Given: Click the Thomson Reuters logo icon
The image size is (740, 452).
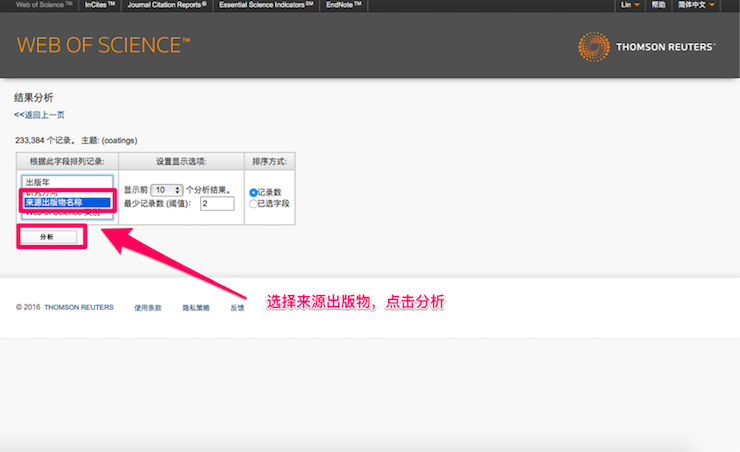Looking at the screenshot, I should coord(594,45).
